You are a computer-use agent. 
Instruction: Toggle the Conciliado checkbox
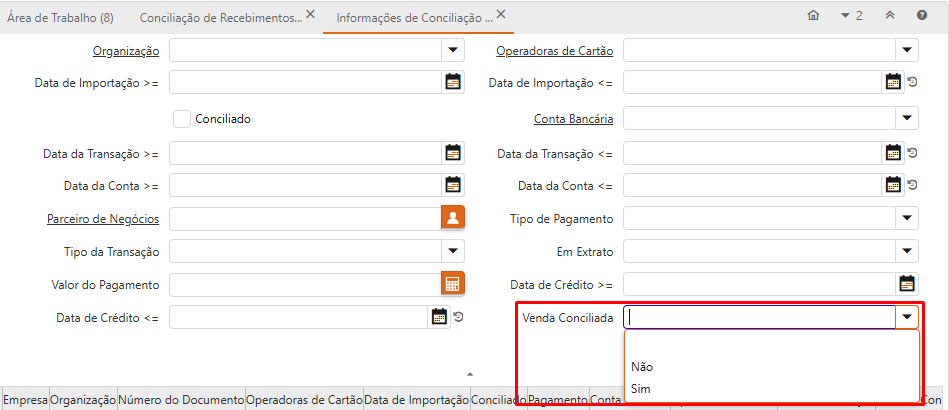(182, 119)
